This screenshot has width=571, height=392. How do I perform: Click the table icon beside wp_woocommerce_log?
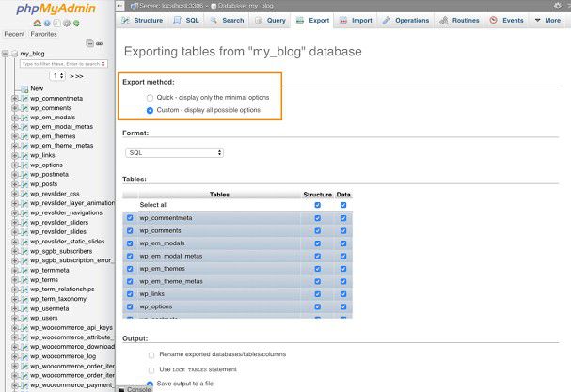[x=24, y=356]
